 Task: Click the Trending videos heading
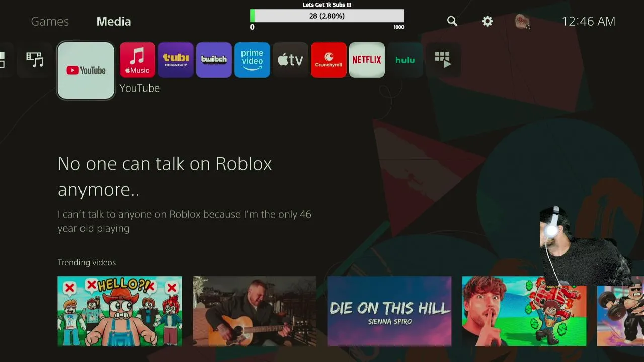87,262
